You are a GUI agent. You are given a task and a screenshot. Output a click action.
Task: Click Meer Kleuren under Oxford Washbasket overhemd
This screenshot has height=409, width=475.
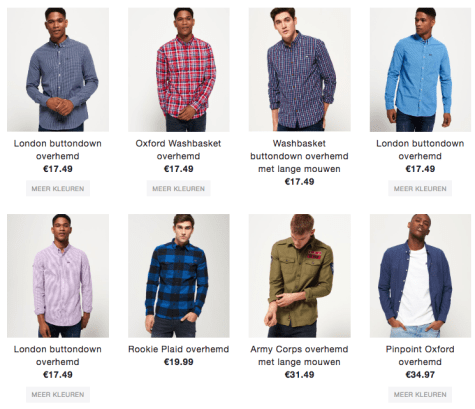click(x=179, y=188)
